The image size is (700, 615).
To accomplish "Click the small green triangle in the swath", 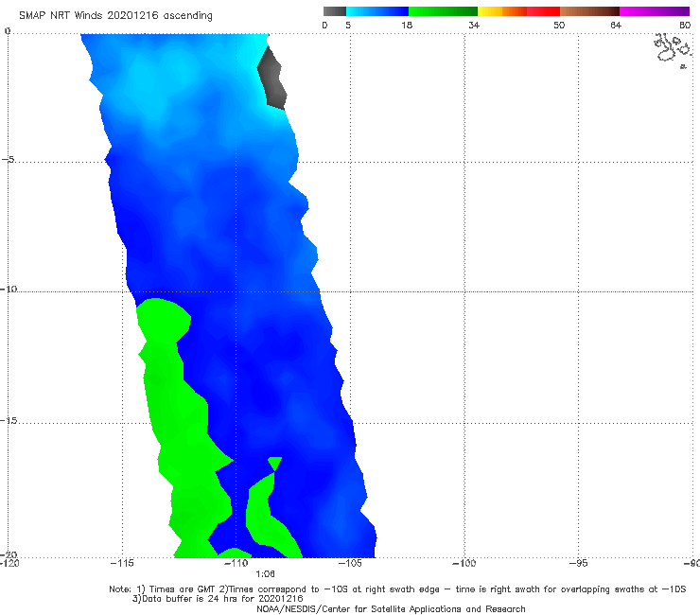I will point(275,464).
